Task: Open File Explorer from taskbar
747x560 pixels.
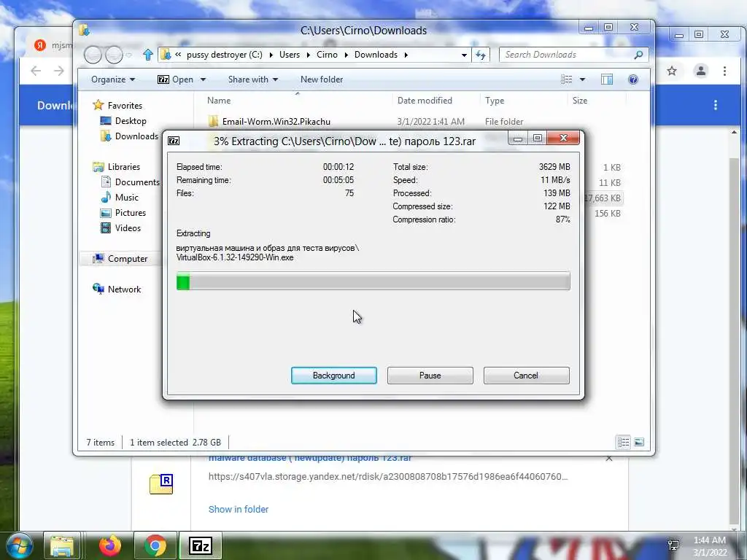Action: [x=62, y=545]
